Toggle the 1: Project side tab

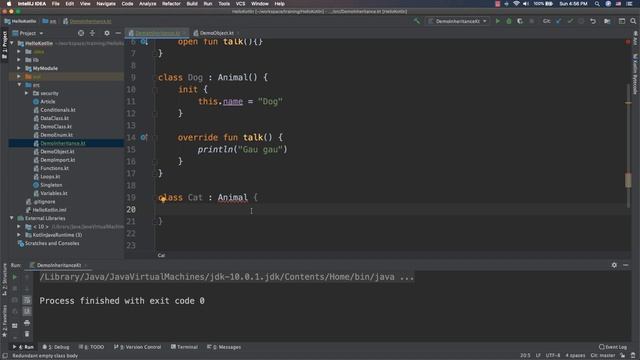4,45
